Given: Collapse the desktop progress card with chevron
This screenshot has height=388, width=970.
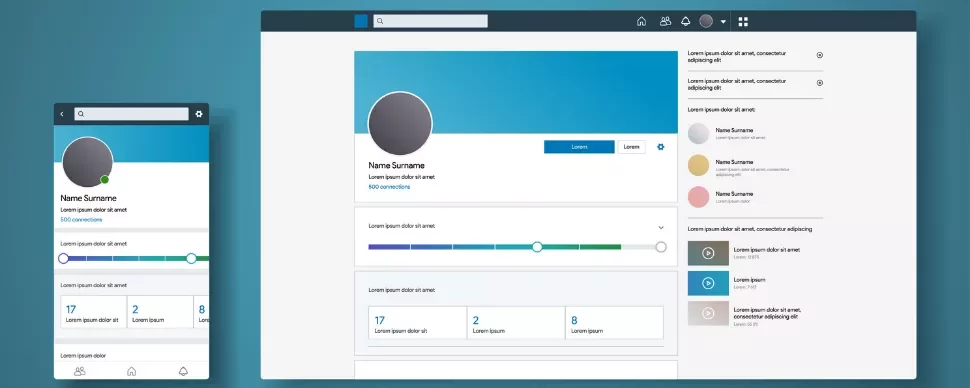Looking at the screenshot, I should (661, 228).
